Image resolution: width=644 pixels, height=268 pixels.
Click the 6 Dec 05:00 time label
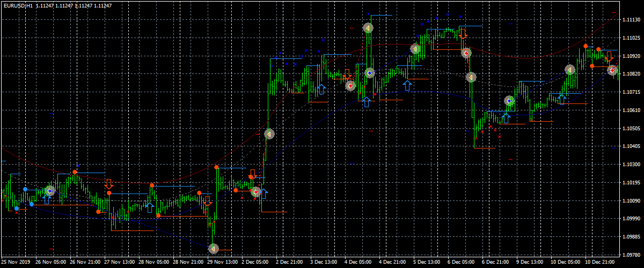(x=462, y=263)
